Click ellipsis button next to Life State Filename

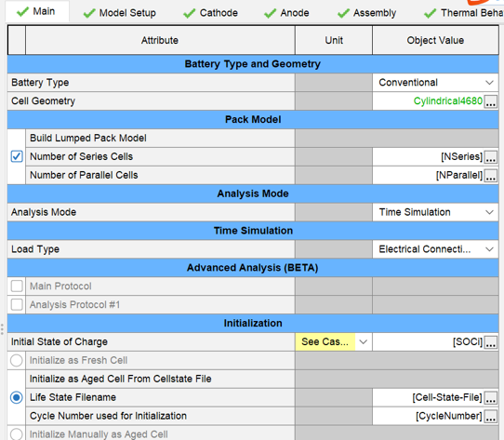491,398
